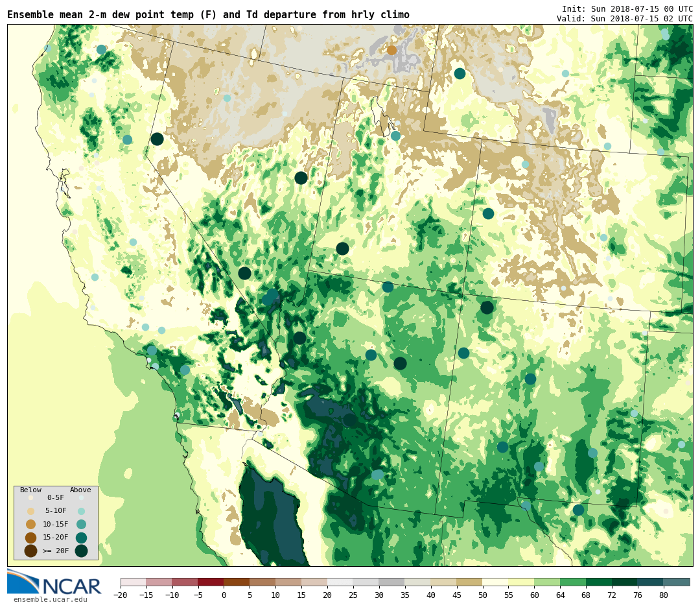Image resolution: width=700 pixels, height=607 pixels.
Task: Click the orange '10-15F' Below legend circle
Action: (30, 524)
